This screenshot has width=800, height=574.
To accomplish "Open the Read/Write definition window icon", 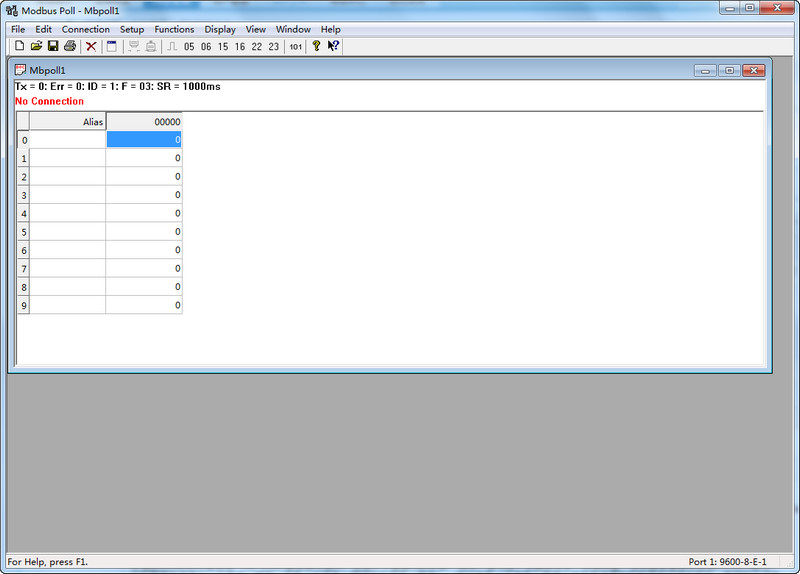I will 112,46.
